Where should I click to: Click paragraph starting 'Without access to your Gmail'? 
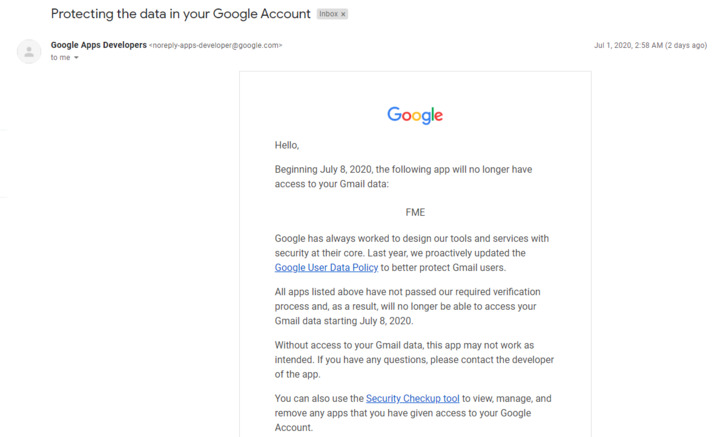[414, 359]
